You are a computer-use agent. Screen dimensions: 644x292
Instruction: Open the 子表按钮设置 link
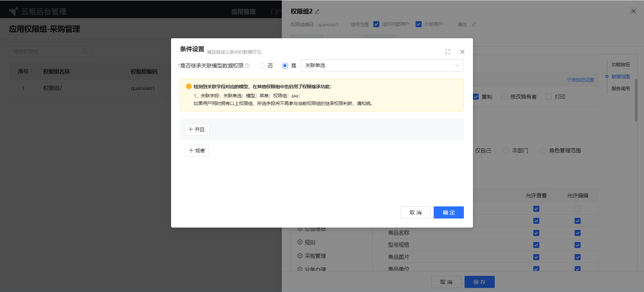(x=580, y=80)
